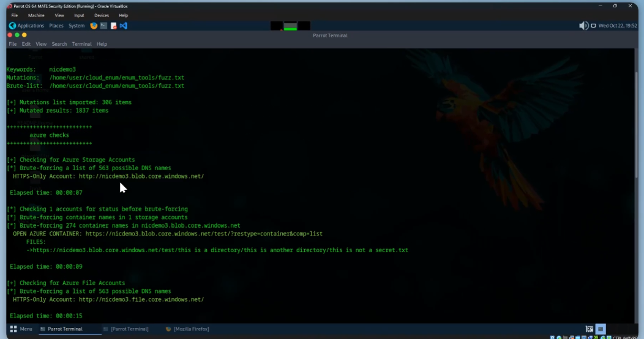Click 'Checking for Azure File Accounts' line
644x339 pixels.
(x=66, y=283)
